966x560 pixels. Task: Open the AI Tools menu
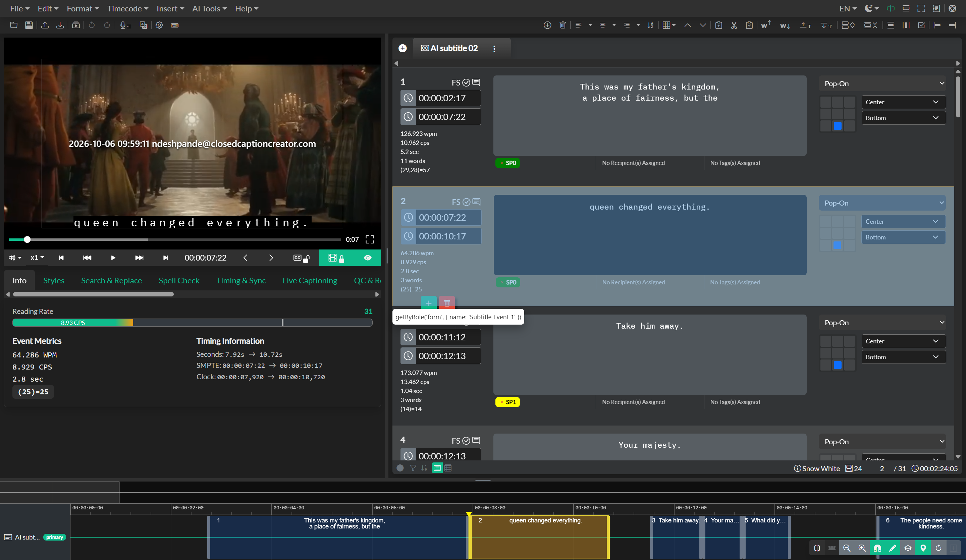pos(209,8)
